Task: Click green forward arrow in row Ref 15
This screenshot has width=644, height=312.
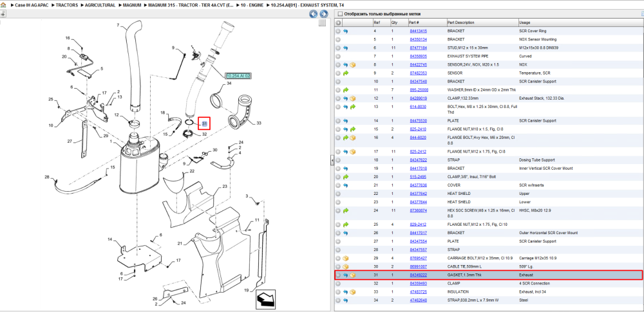Action: coord(353,129)
